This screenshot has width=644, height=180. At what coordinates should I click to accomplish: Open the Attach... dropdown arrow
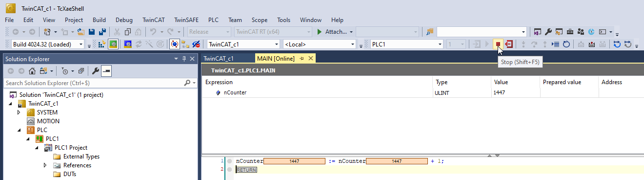click(351, 32)
